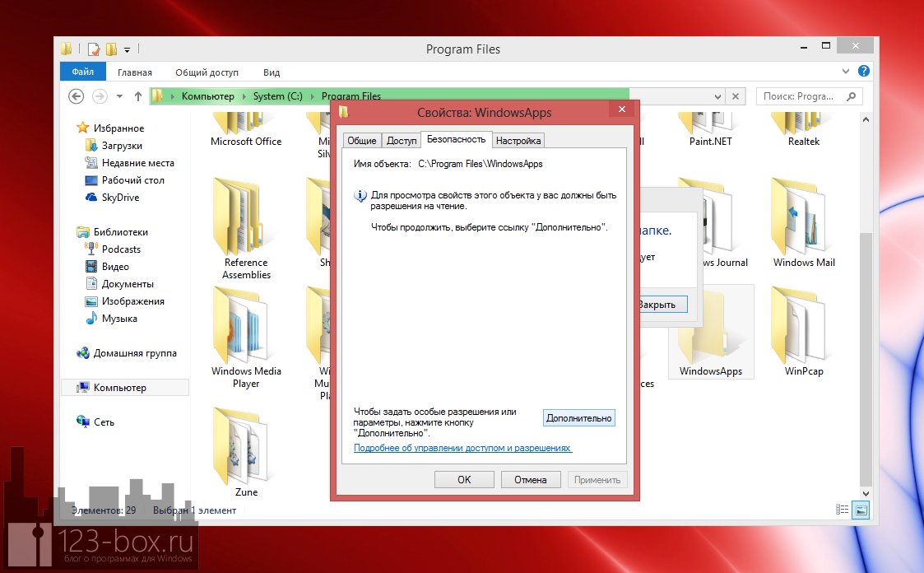
Task: Close the Свойства: WindowsApps dialog
Action: pyautogui.click(x=622, y=109)
